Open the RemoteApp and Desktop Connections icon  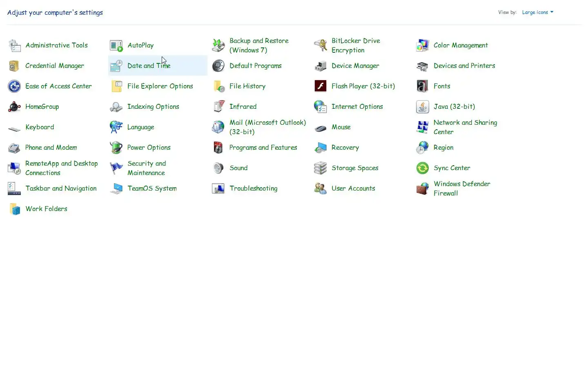point(14,168)
